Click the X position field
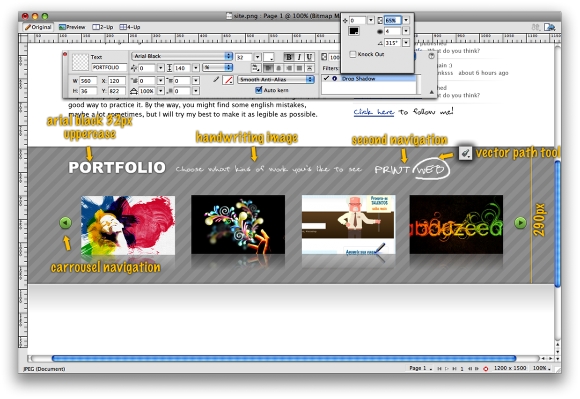 click(117, 81)
